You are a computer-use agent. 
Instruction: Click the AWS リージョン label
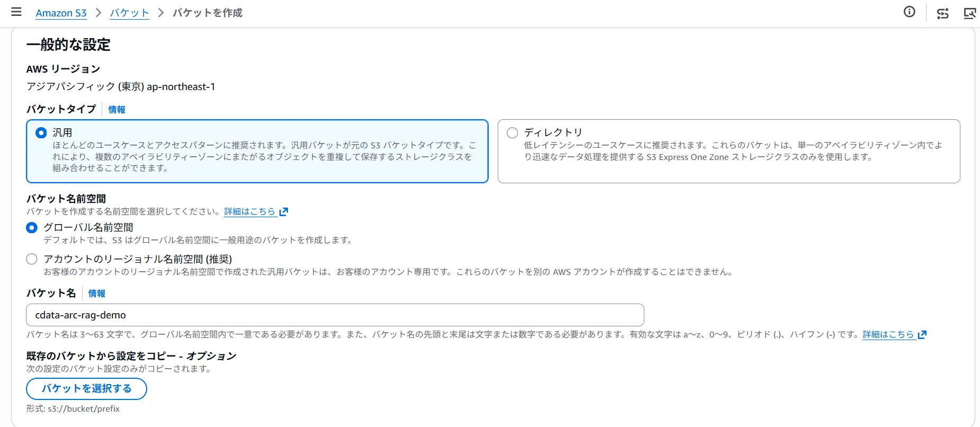[x=63, y=69]
